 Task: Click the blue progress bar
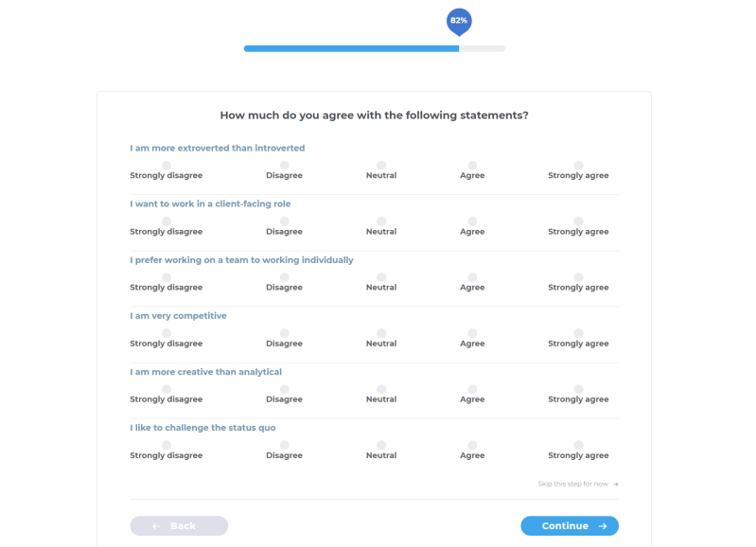[x=350, y=48]
